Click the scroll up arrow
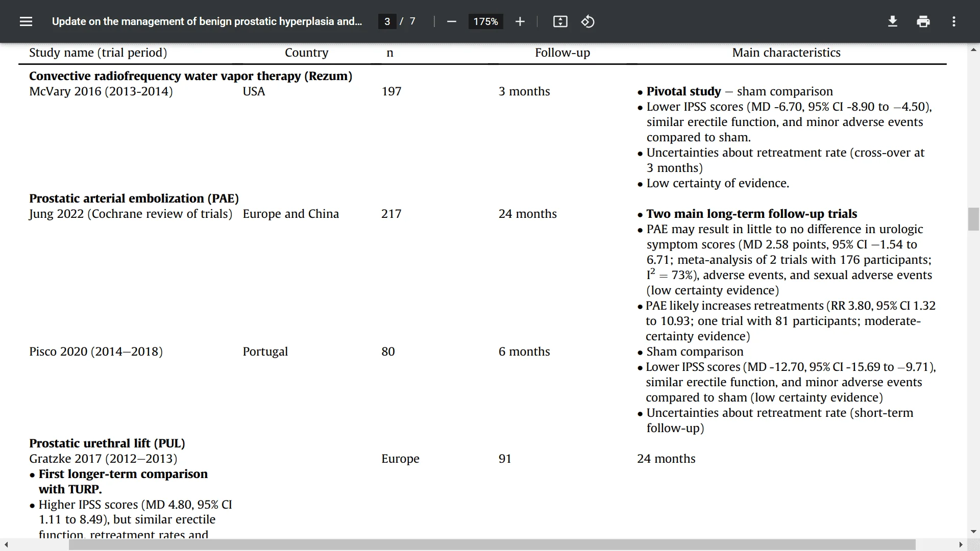Screen dimensions: 980x551 click(x=973, y=50)
